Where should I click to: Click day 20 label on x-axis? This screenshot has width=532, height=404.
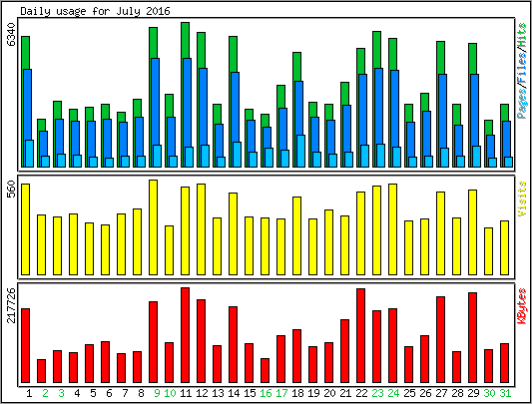[x=329, y=393]
